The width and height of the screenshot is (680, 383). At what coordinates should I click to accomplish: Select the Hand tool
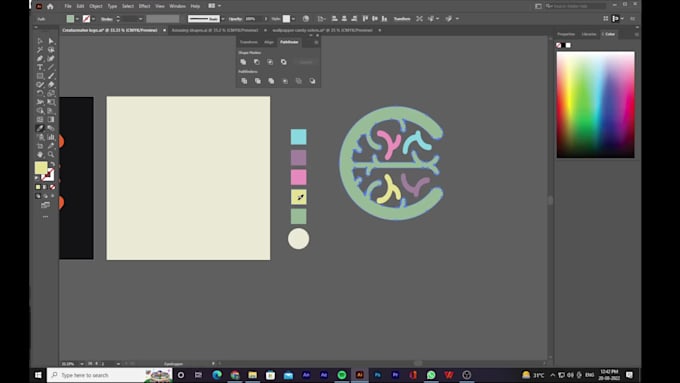click(x=40, y=154)
